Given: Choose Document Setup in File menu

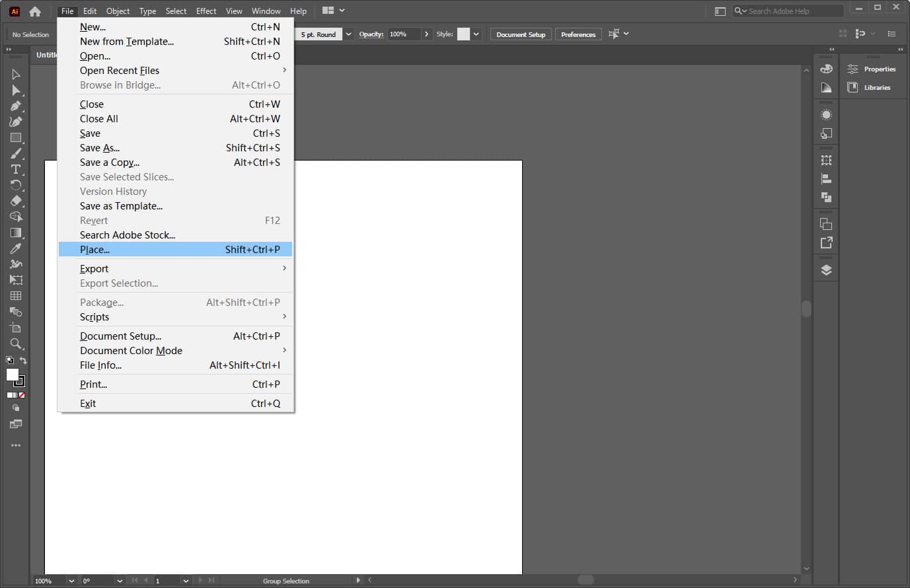Looking at the screenshot, I should pos(175,336).
